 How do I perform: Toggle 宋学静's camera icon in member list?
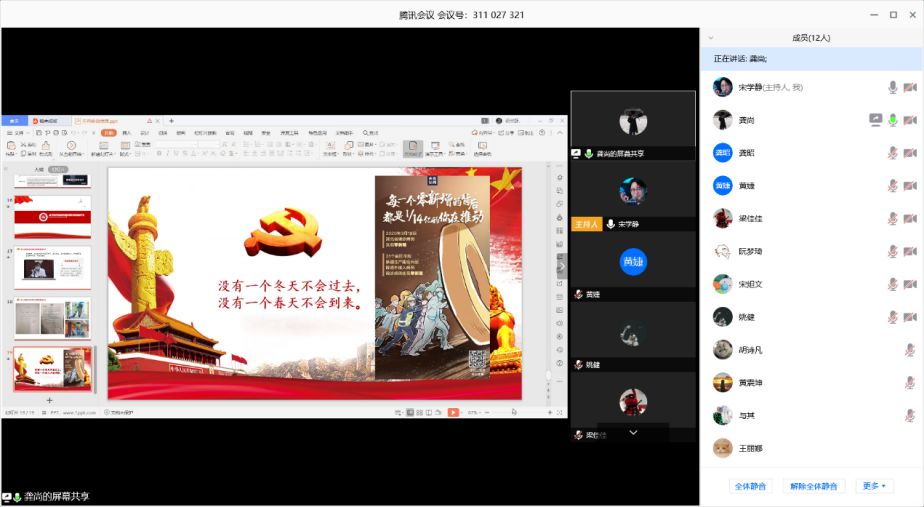click(x=909, y=87)
